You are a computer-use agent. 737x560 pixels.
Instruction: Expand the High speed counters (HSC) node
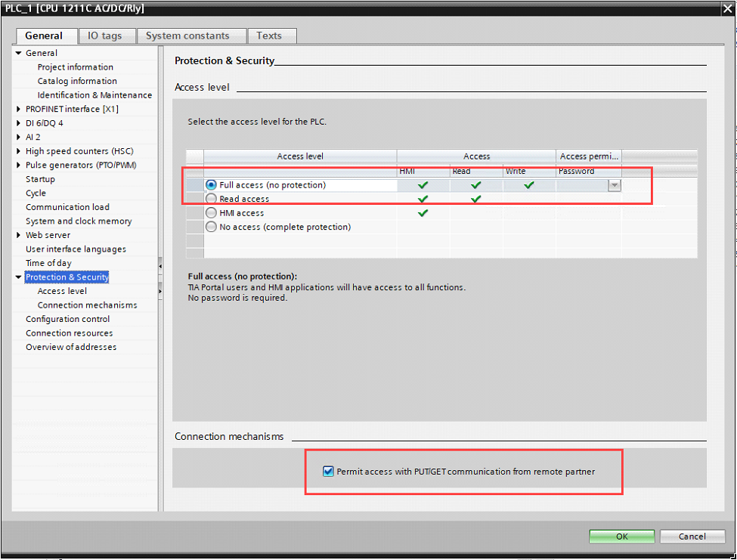click(19, 151)
